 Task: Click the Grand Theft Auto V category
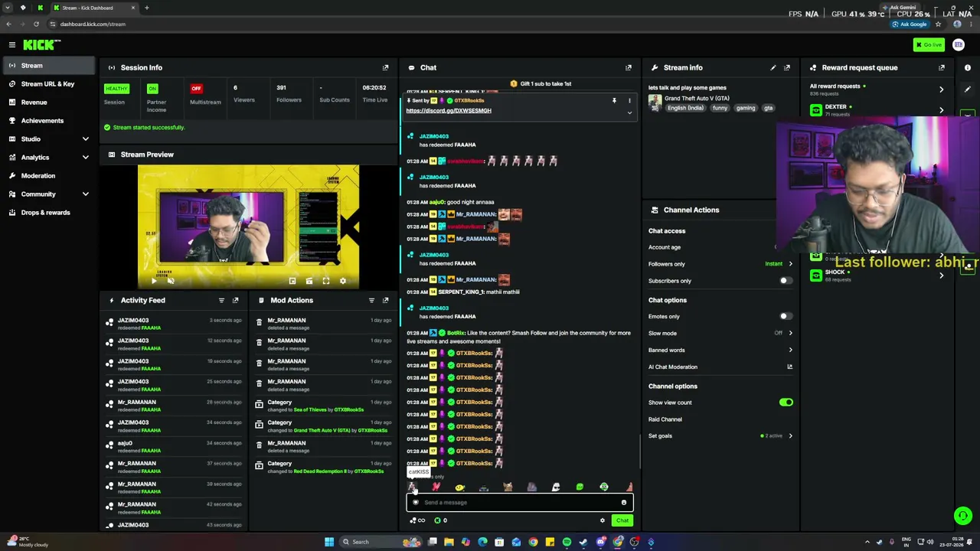click(x=697, y=99)
